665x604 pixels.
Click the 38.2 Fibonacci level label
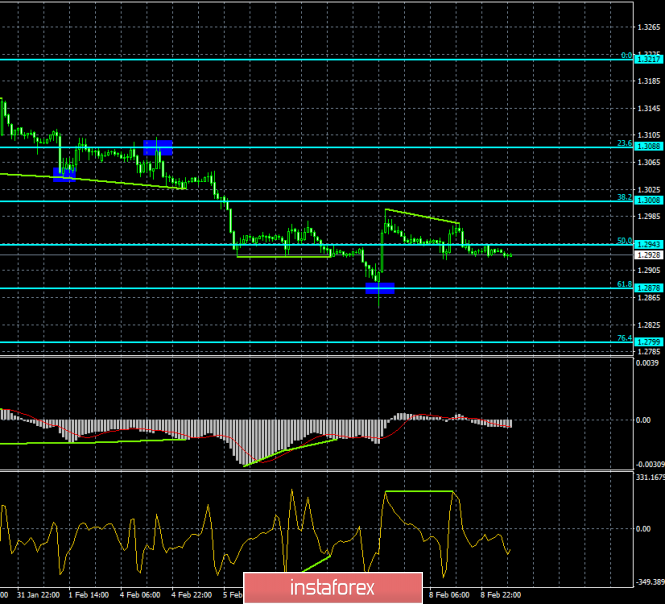click(623, 197)
